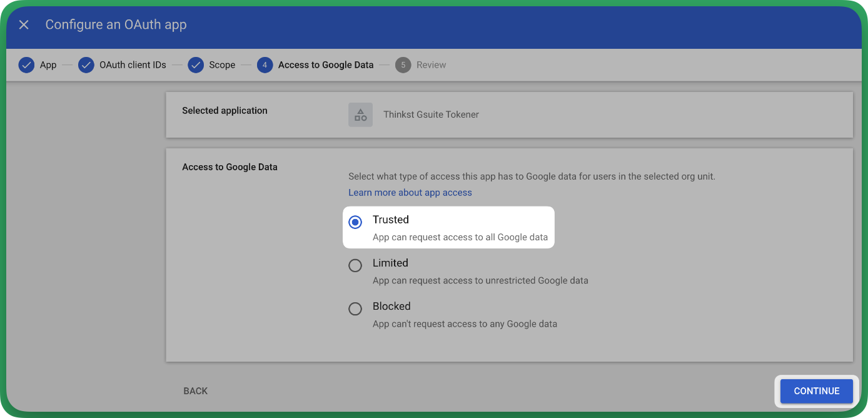Screen dimensions: 868x418
Task: Click 'App can request access to all Google data'
Action: [x=460, y=237]
